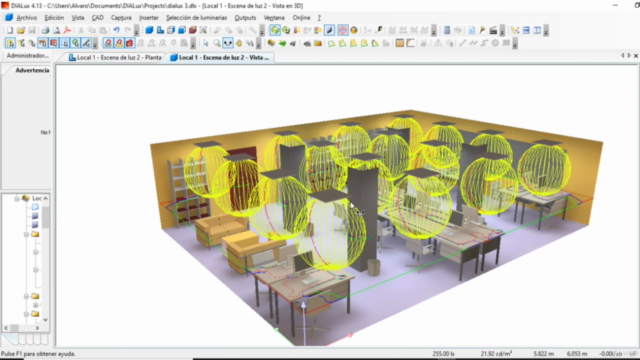Viewport: 640px width, 360px height.
Task: Open a project with the folder icon
Action: [21, 30]
